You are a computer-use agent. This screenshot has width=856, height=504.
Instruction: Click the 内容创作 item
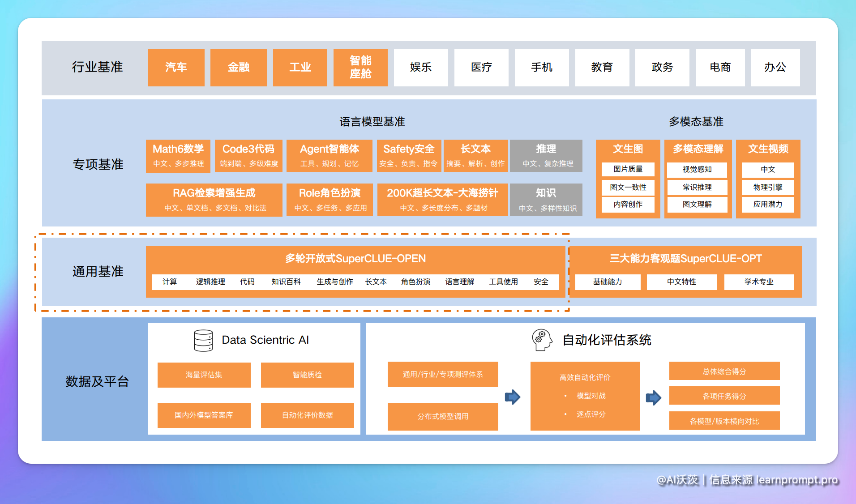(628, 205)
